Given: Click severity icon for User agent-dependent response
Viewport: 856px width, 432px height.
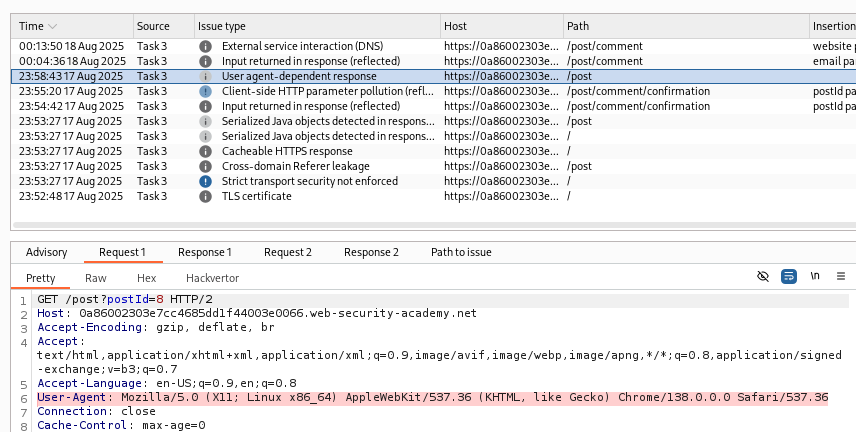Looking at the screenshot, I should point(205,76).
